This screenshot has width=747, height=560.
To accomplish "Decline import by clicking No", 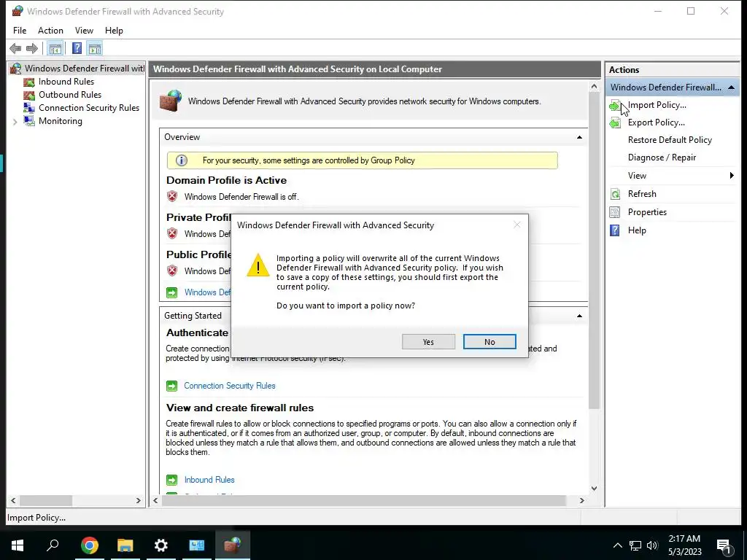I will pos(489,342).
